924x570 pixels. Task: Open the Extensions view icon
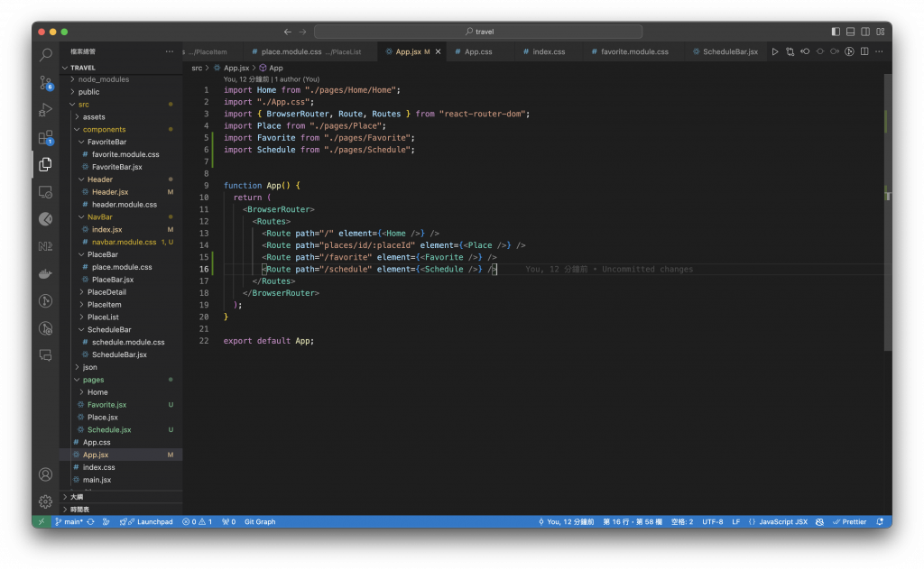(45, 137)
